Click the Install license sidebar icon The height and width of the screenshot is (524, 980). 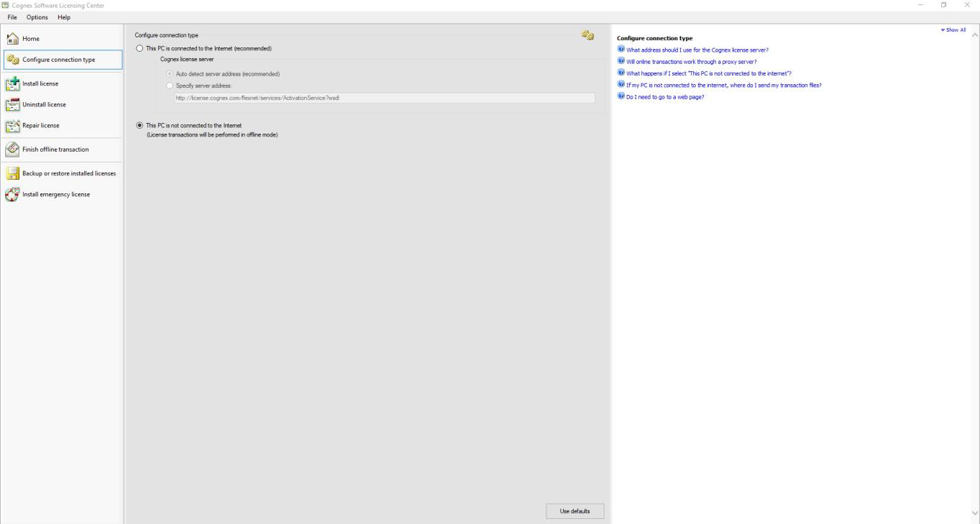(x=12, y=83)
